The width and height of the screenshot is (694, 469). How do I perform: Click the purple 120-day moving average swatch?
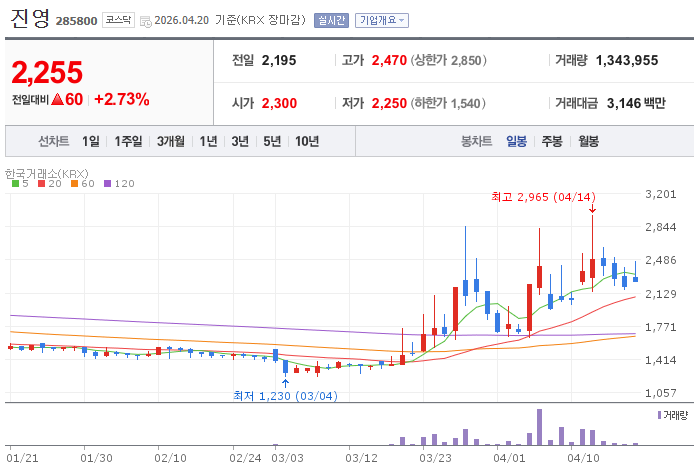(x=108, y=184)
